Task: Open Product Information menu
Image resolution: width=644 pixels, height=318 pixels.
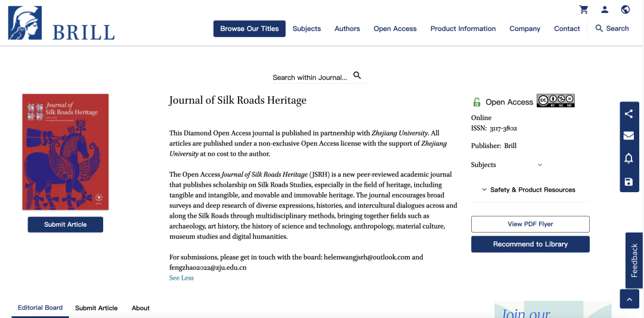Action: tap(463, 29)
